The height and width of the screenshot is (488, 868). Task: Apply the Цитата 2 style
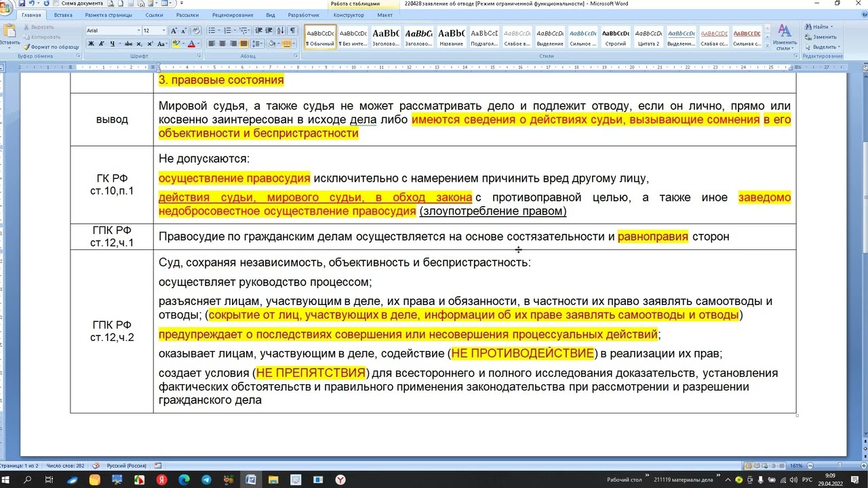(x=648, y=37)
